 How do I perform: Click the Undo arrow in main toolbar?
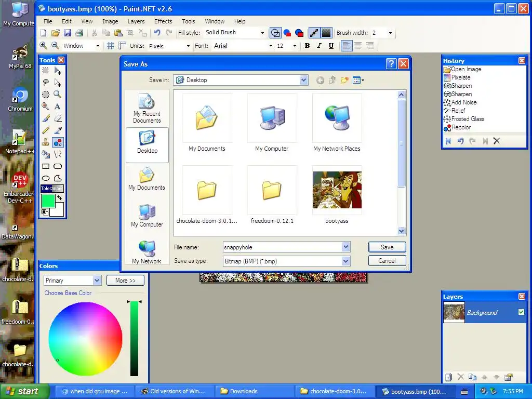tap(157, 33)
